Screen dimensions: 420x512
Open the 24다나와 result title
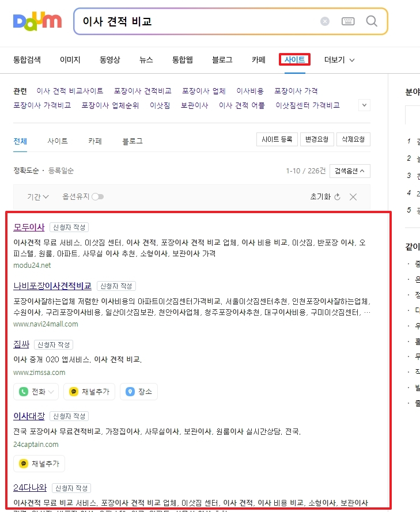click(30, 488)
